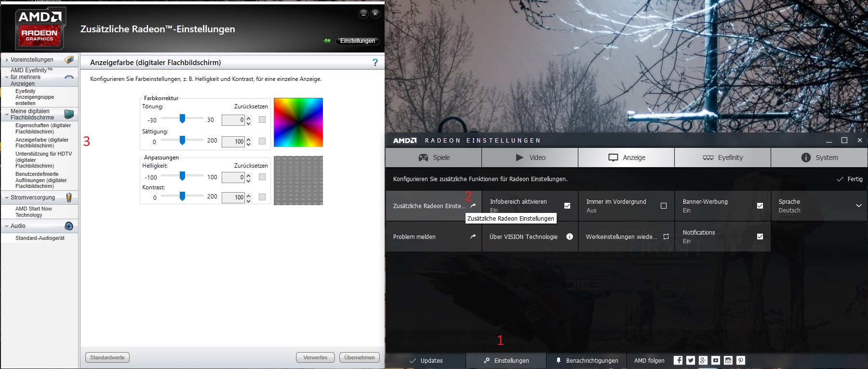Expand the Voreinstellungen section
Image resolution: width=868 pixels, height=369 pixels.
(7, 60)
